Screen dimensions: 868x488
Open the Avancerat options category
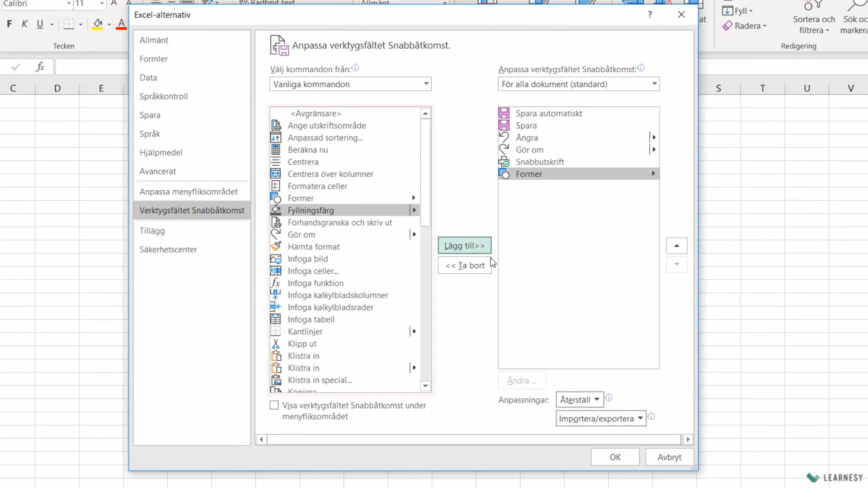tap(158, 171)
